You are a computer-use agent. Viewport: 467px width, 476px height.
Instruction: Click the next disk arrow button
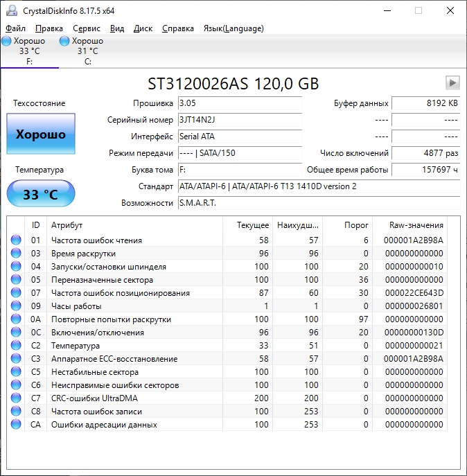[452, 82]
